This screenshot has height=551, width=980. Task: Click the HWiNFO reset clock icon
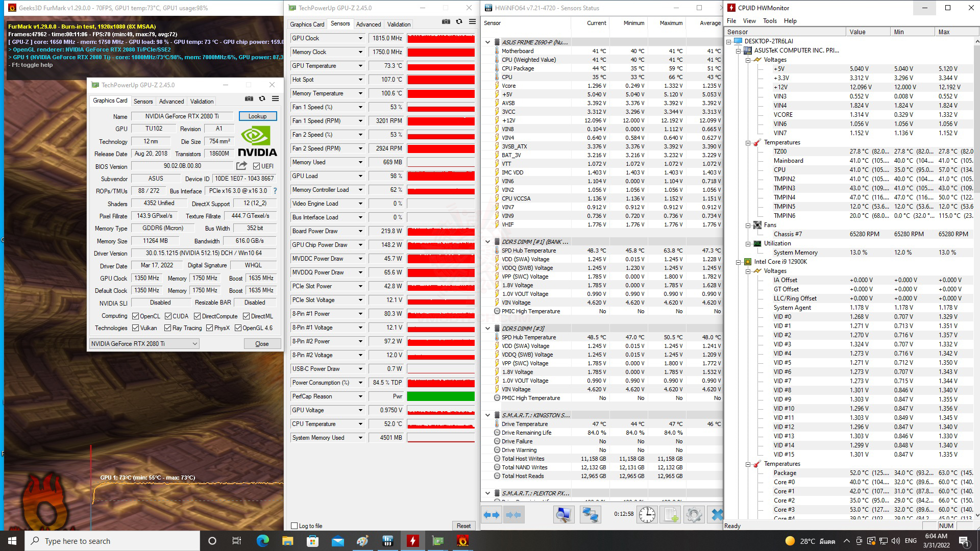pos(647,514)
